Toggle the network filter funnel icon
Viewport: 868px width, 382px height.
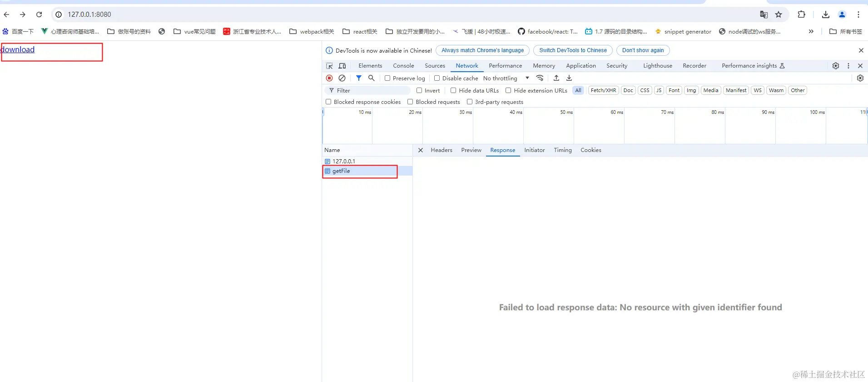click(x=359, y=78)
